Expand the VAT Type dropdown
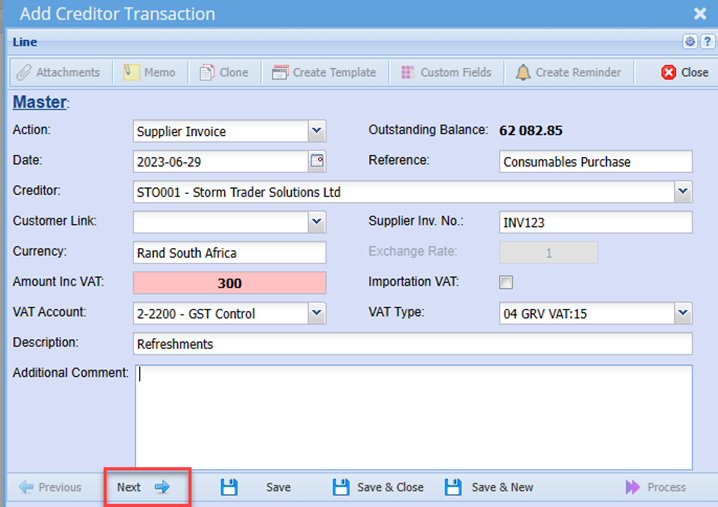 (x=683, y=313)
